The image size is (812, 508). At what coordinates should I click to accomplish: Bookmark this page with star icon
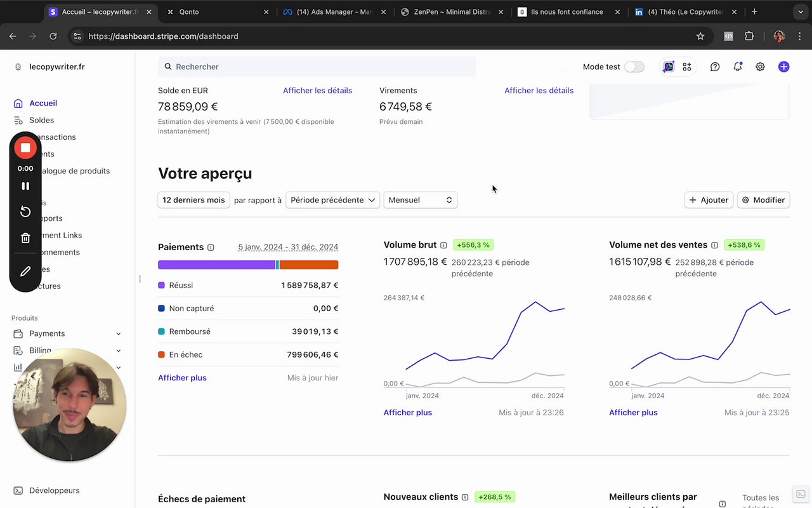[x=700, y=36]
